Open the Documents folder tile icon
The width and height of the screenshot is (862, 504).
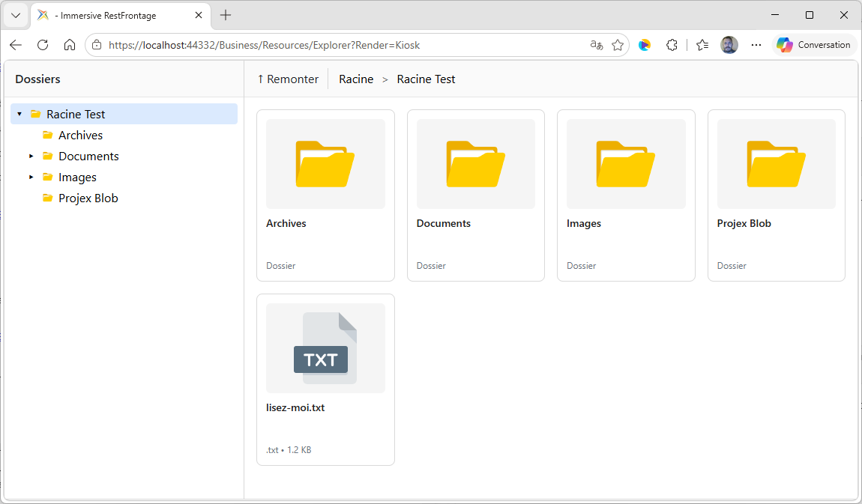[x=475, y=163]
